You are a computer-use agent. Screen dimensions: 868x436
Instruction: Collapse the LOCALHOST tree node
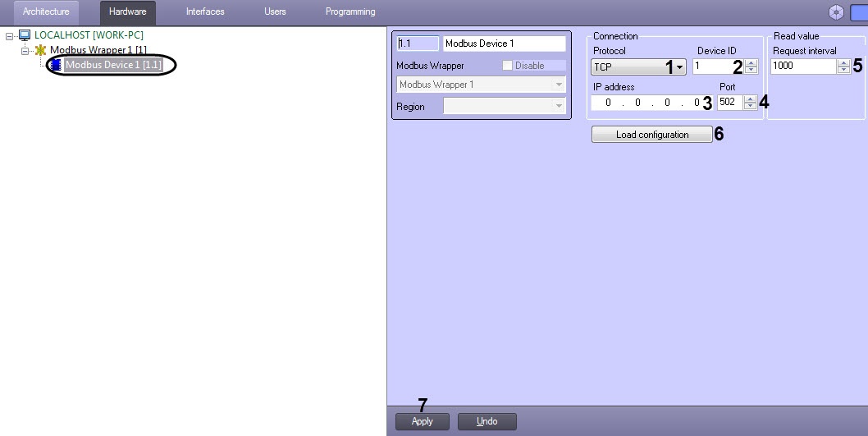click(x=9, y=37)
